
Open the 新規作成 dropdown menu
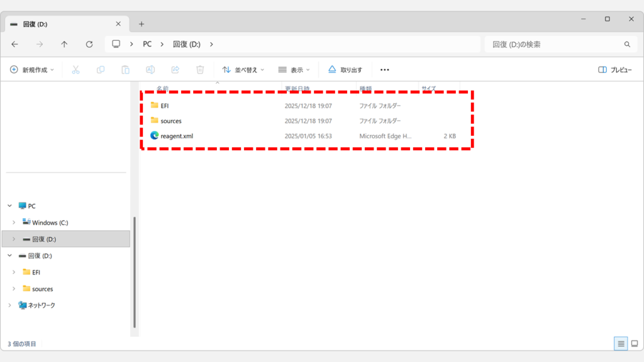pos(32,70)
